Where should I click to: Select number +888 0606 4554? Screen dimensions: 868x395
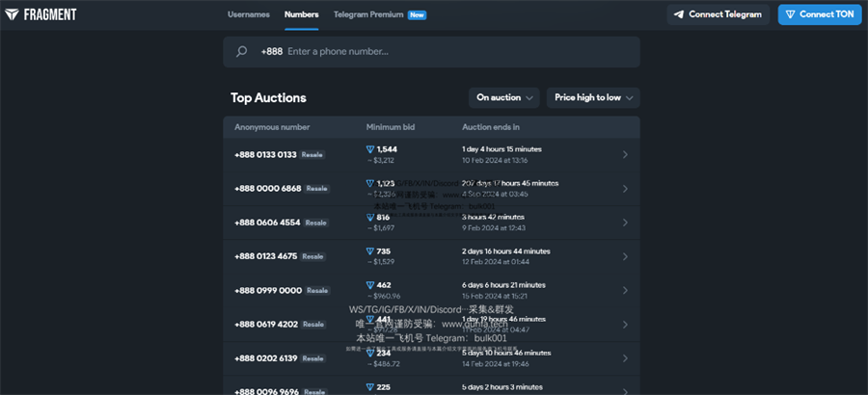click(267, 223)
